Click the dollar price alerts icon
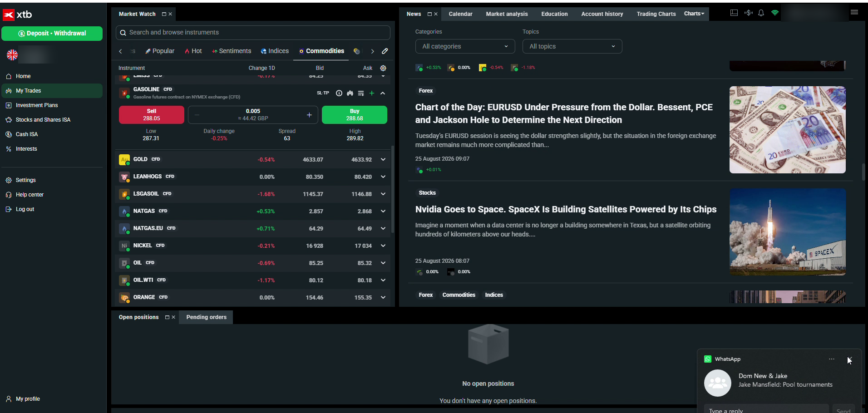Screen dimensions: 868x413 (748, 13)
